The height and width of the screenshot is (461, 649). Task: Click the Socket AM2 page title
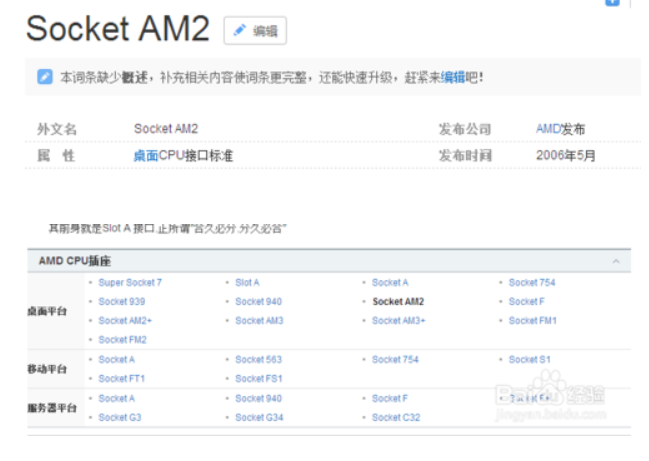(118, 29)
